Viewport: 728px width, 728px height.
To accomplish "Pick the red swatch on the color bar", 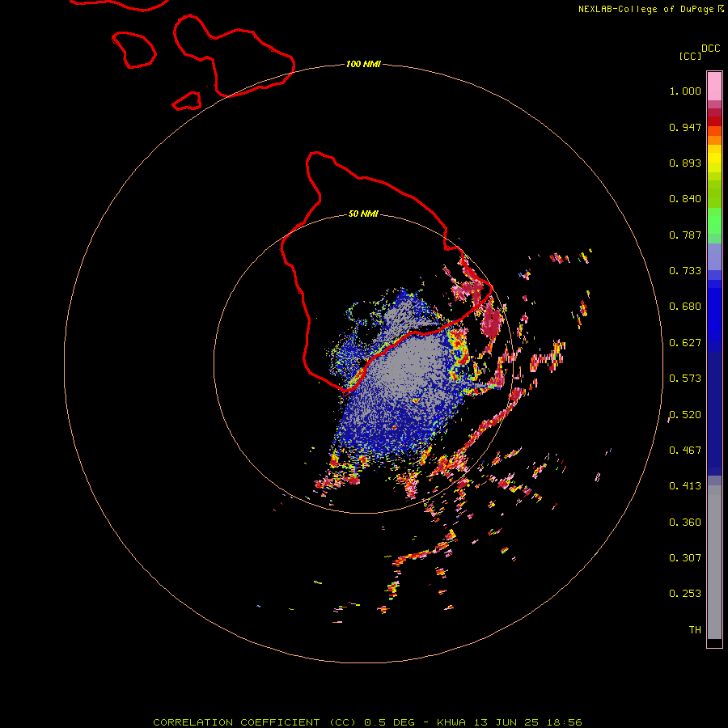I will 714,121.
